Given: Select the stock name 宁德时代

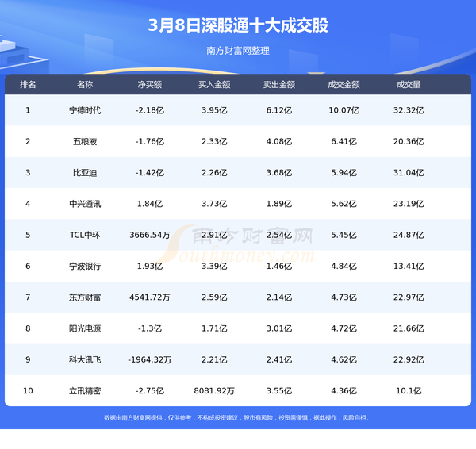Looking at the screenshot, I should [x=85, y=110].
